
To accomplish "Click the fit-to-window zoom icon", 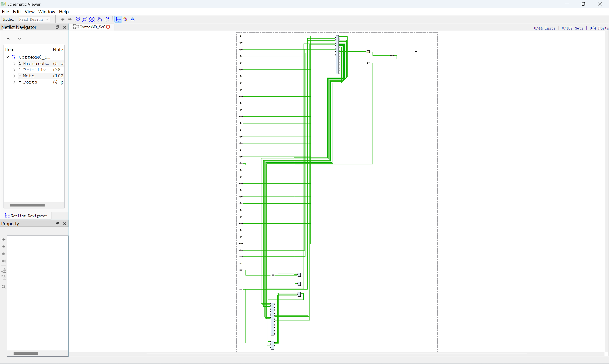I will click(x=92, y=19).
